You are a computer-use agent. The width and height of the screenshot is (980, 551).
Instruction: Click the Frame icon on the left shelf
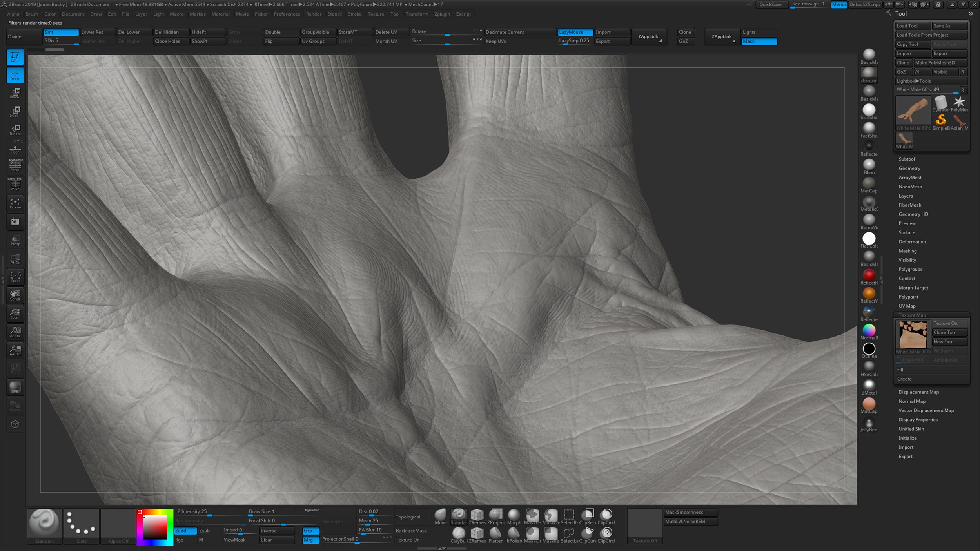[15, 203]
